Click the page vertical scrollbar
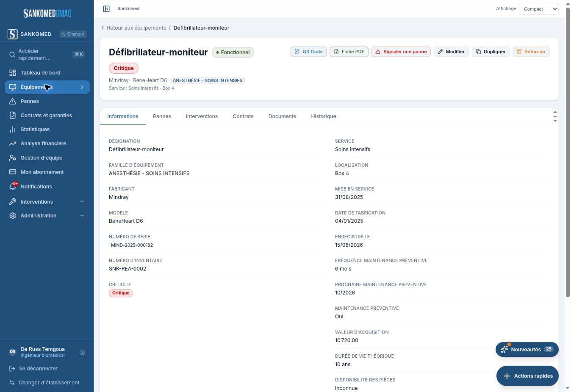Image resolution: width=571 pixels, height=392 pixels. pyautogui.click(x=568, y=152)
